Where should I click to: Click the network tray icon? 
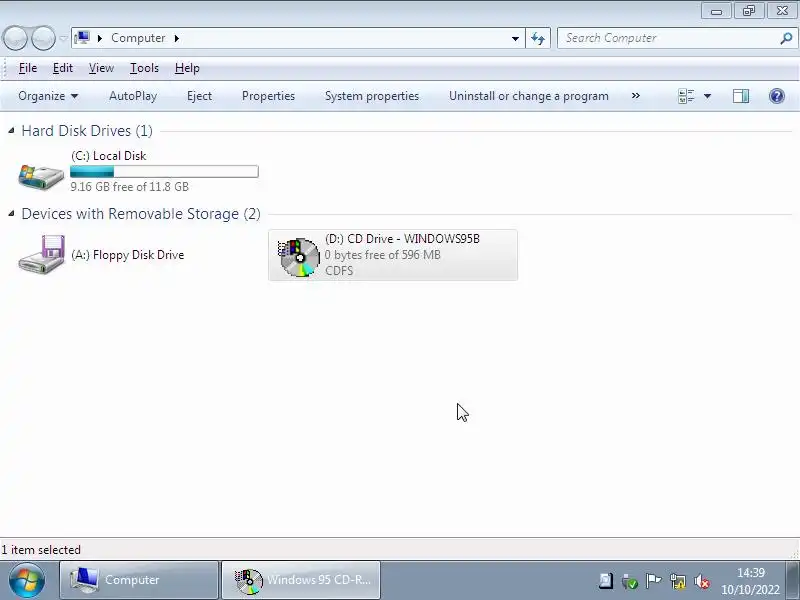point(678,581)
